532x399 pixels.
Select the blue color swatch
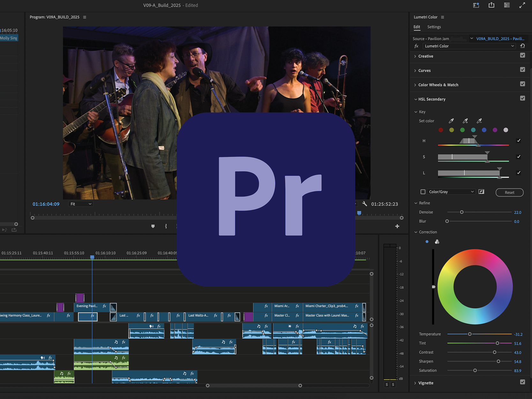pyautogui.click(x=484, y=130)
